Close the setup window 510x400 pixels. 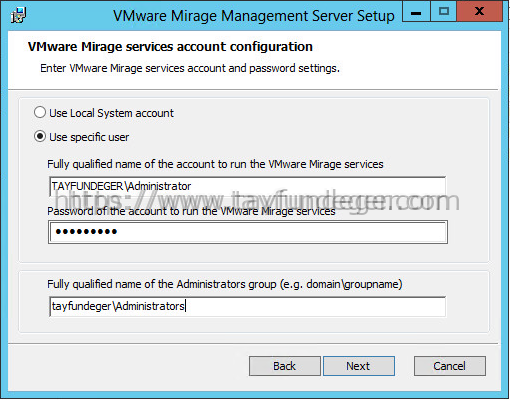[x=480, y=11]
